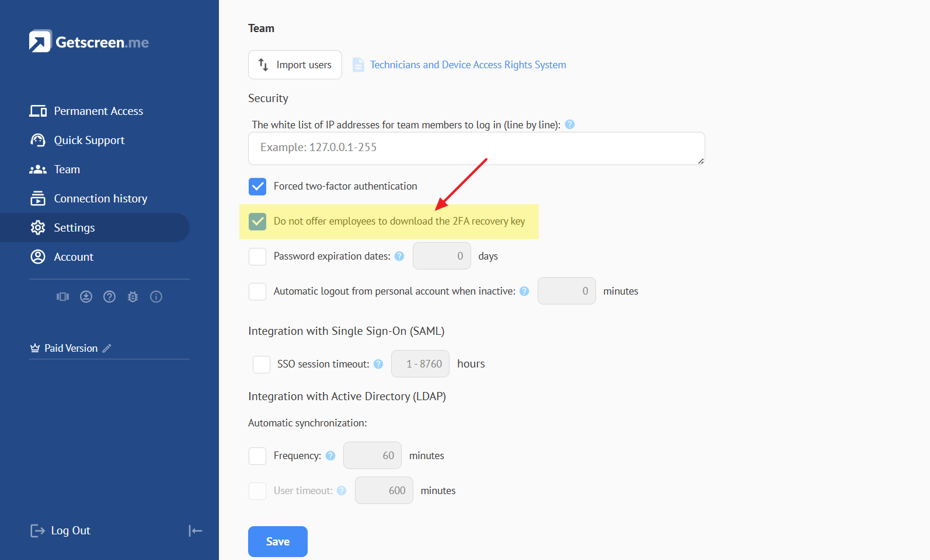This screenshot has width=930, height=560.
Task: Open Permanent Access in the sidebar
Action: click(x=98, y=111)
